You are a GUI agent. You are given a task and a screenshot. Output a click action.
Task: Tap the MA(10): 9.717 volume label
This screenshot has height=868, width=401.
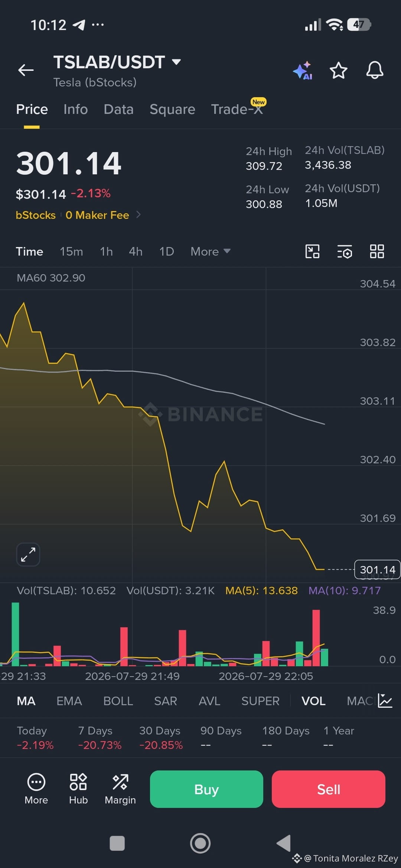345,591
